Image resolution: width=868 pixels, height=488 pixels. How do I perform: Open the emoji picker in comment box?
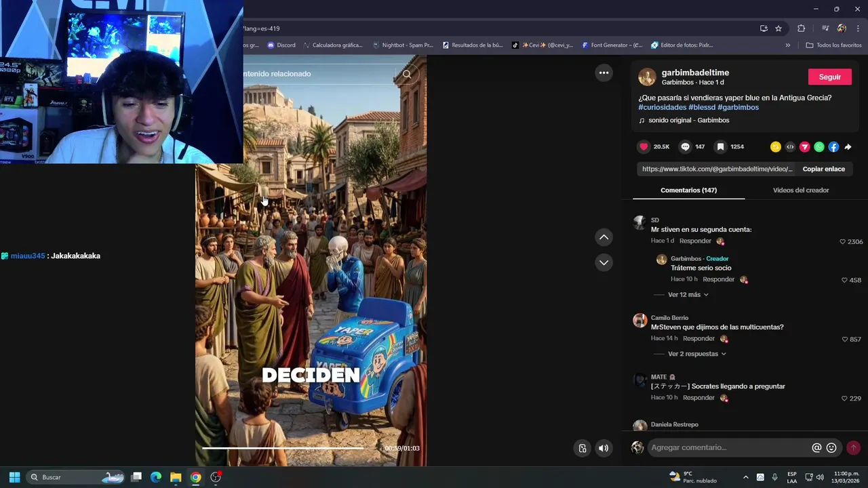click(831, 448)
